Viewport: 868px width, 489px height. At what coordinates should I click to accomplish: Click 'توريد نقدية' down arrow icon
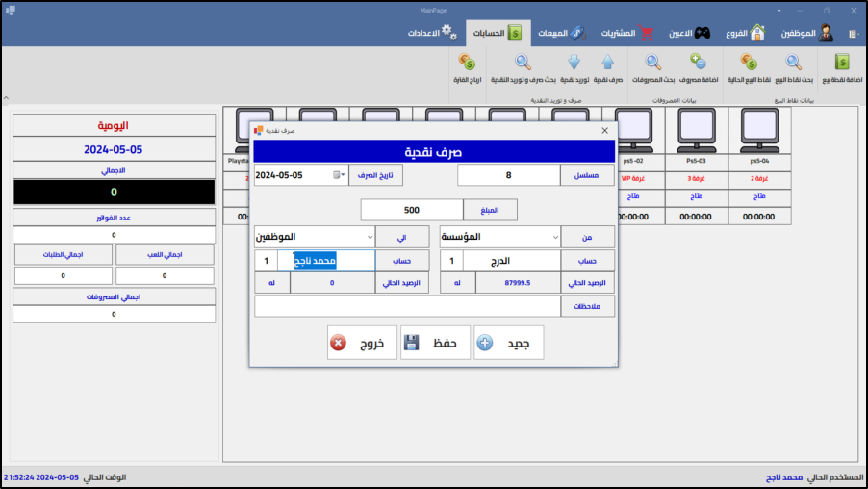573,65
